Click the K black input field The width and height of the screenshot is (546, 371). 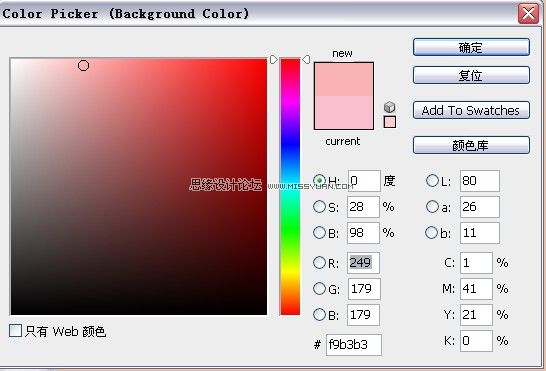[x=476, y=341]
